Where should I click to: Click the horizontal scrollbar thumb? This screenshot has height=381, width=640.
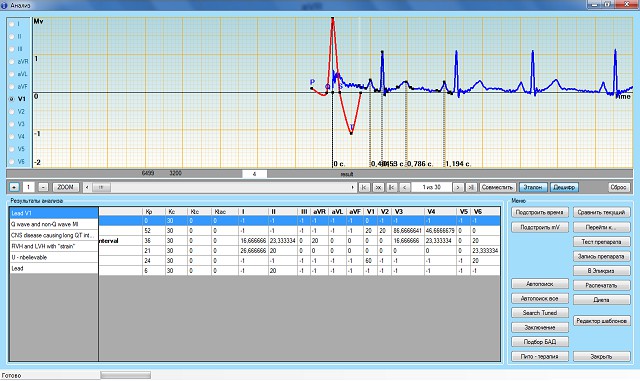(x=101, y=187)
